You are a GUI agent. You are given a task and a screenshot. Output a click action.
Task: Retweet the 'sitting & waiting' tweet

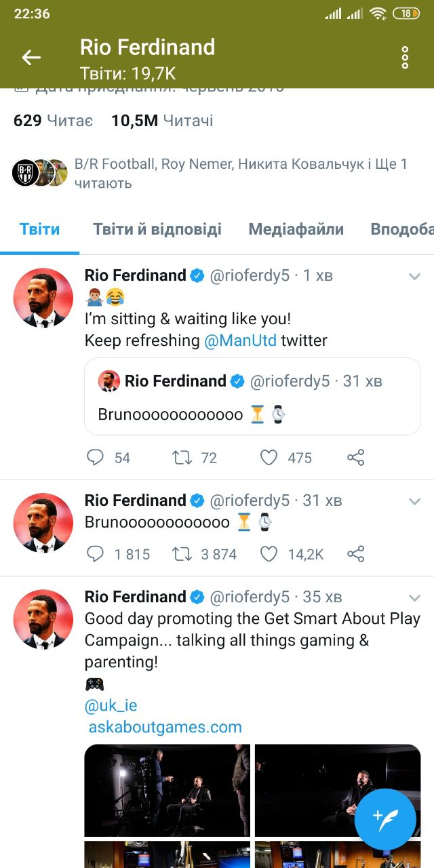pyautogui.click(x=182, y=458)
